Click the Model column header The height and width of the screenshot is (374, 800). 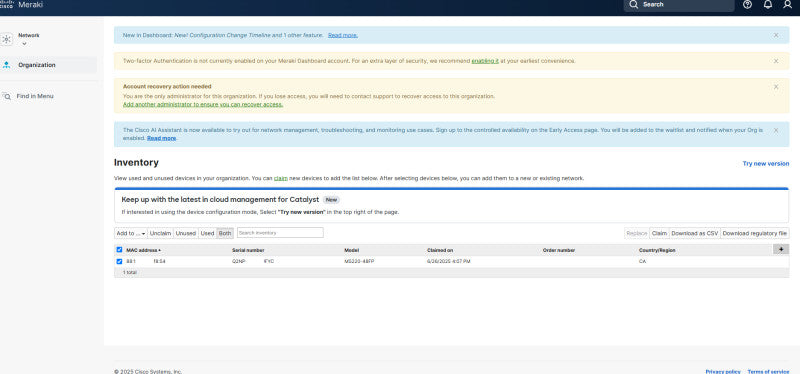tap(352, 251)
